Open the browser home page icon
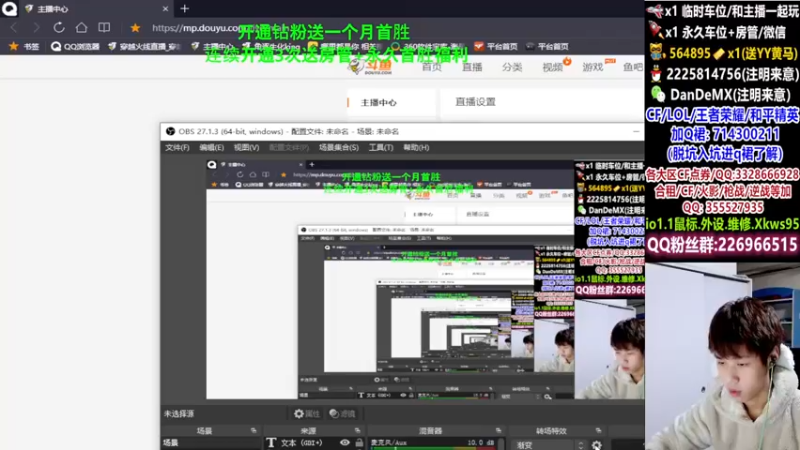Viewport: 800px width, 450px height. [x=81, y=28]
